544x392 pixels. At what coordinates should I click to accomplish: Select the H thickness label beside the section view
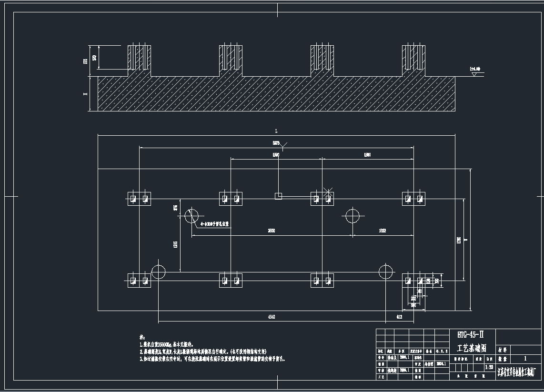[85, 94]
